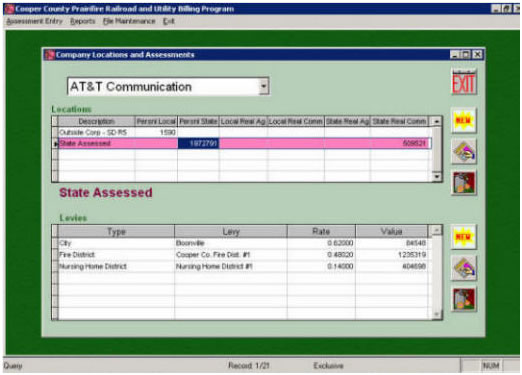
Task: Click the Cooper County program title bar icon
Action: pyautogui.click(x=10, y=9)
